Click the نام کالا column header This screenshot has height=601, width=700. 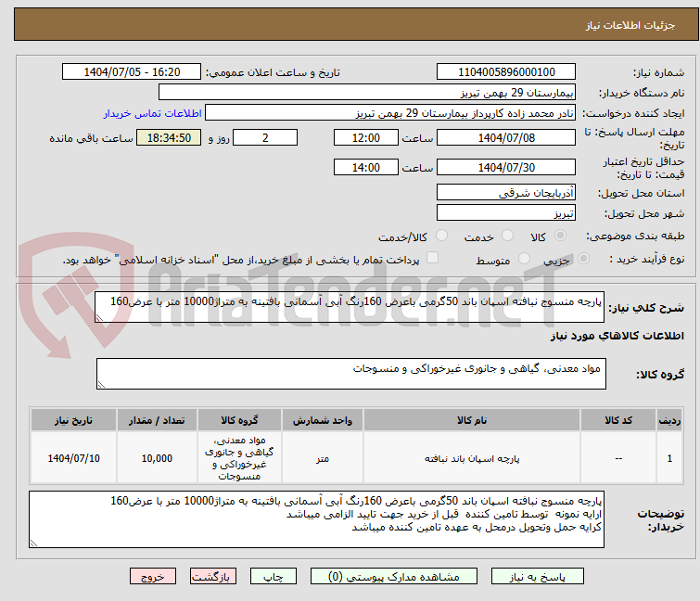472,420
